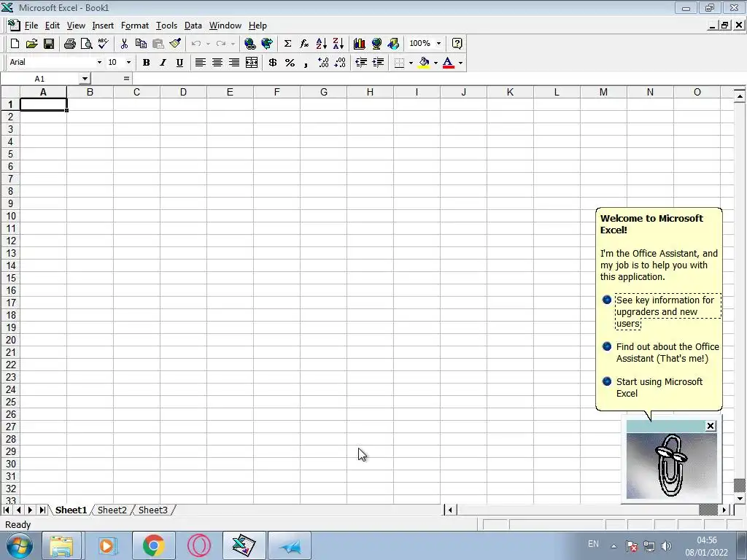The image size is (747, 560).
Task: Decrease cell indent
Action: click(x=361, y=63)
